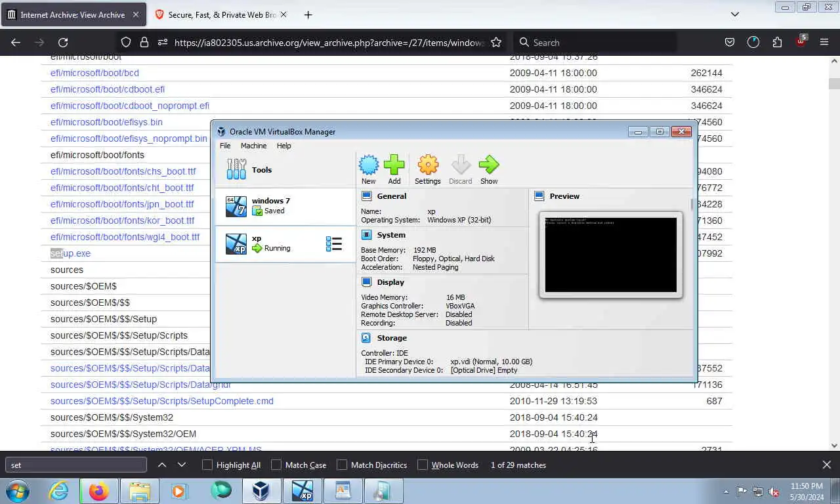Viewport: 840px width, 504px height.
Task: Open the xp machine tools list icon
Action: point(333,244)
